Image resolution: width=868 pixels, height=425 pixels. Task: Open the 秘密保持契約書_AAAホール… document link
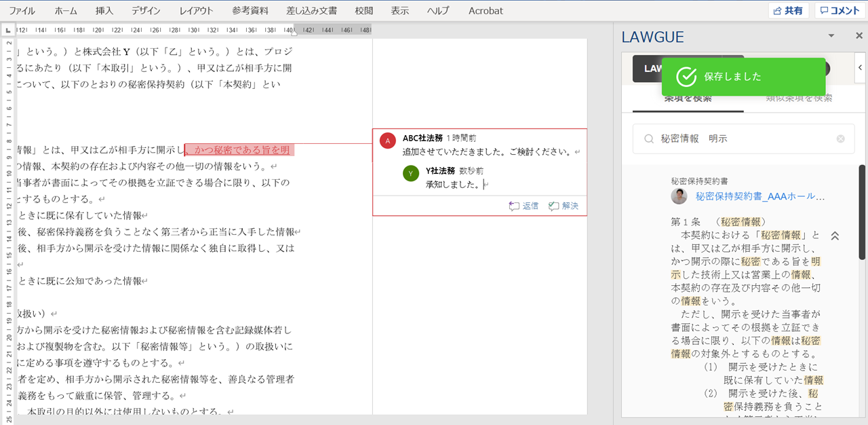click(x=759, y=196)
